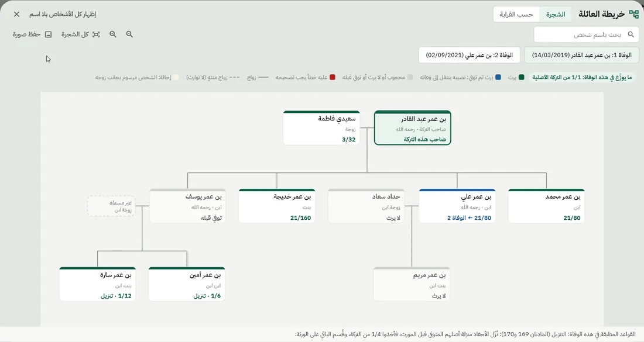Select card بن عمر خديجة

click(x=277, y=206)
